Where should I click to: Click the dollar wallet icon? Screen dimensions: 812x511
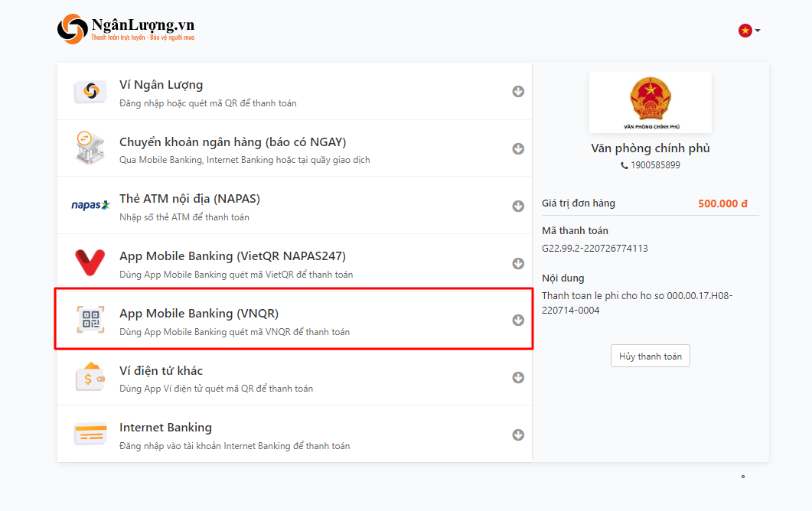coord(90,376)
